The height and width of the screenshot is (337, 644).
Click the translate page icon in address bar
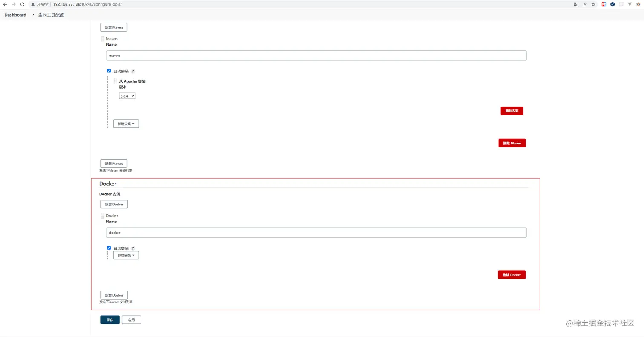coord(576,4)
